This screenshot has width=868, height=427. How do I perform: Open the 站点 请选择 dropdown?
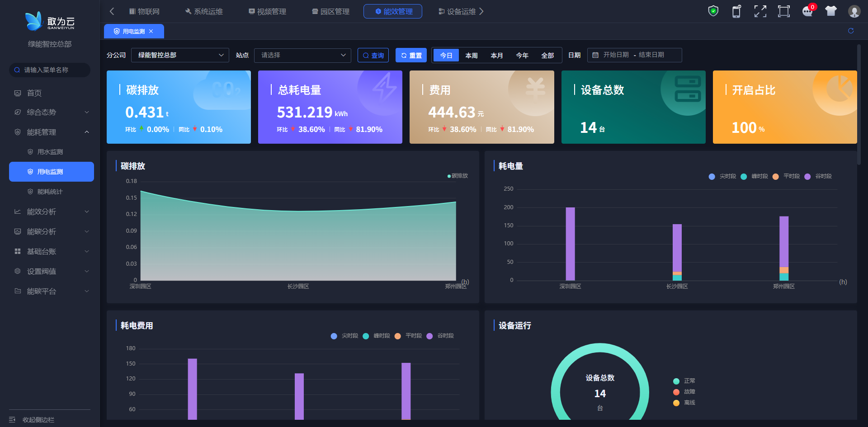click(x=302, y=55)
